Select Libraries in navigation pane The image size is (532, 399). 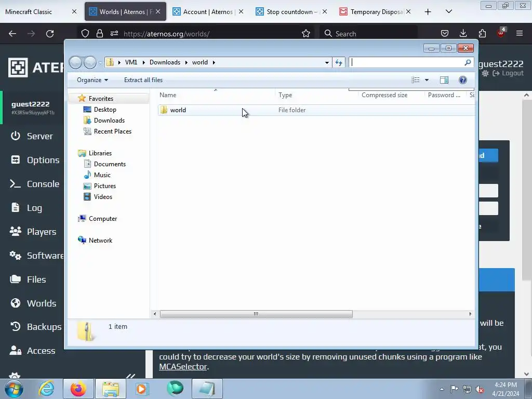(x=100, y=153)
